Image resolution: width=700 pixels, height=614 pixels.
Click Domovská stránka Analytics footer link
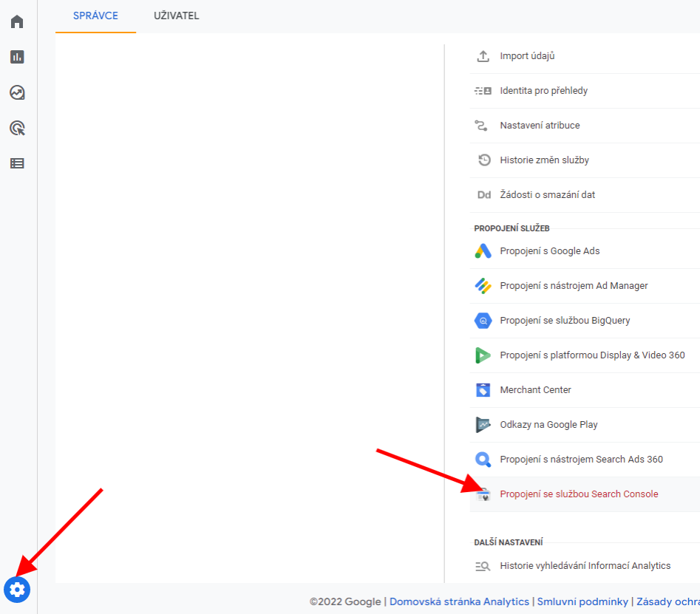(459, 601)
